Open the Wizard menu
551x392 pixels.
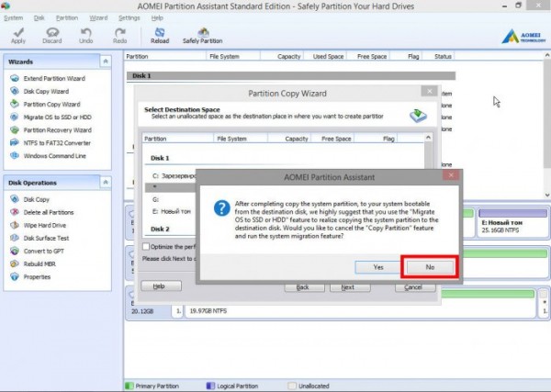(x=98, y=18)
